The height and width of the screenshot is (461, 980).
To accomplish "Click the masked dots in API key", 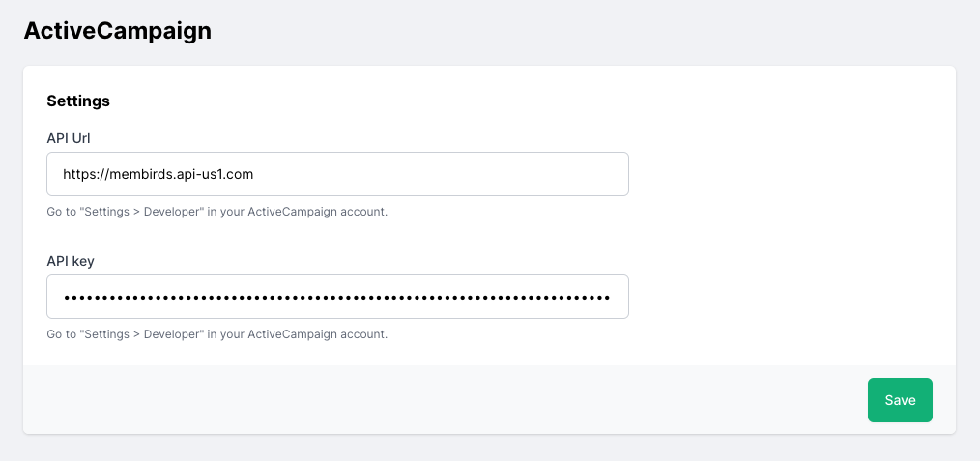I will (x=337, y=298).
